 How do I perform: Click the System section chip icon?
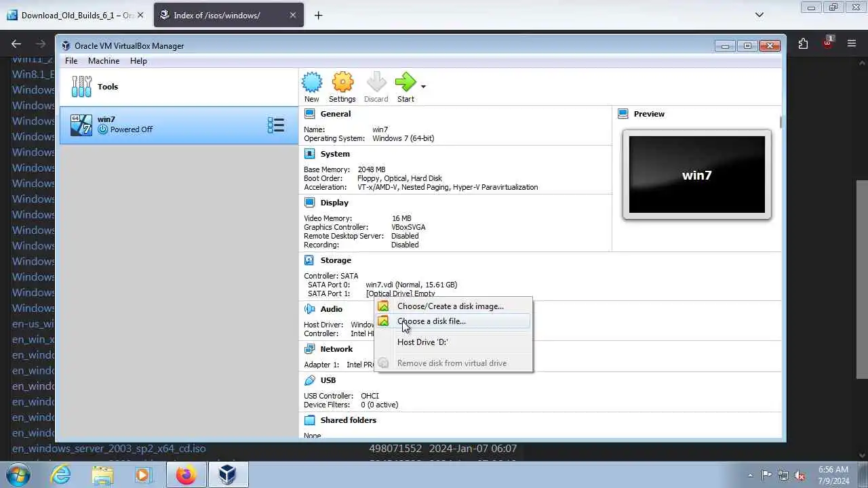click(310, 154)
